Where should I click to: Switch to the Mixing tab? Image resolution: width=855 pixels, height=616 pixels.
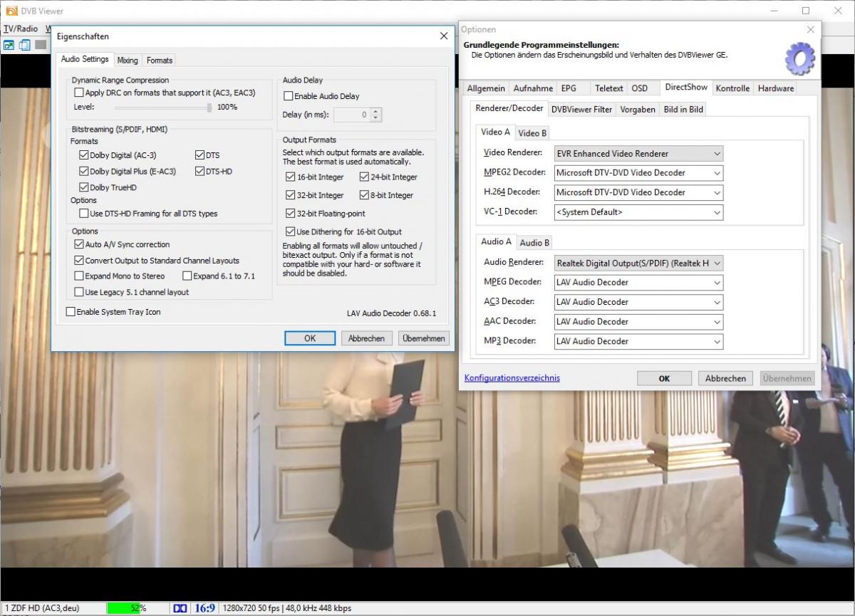pos(128,61)
